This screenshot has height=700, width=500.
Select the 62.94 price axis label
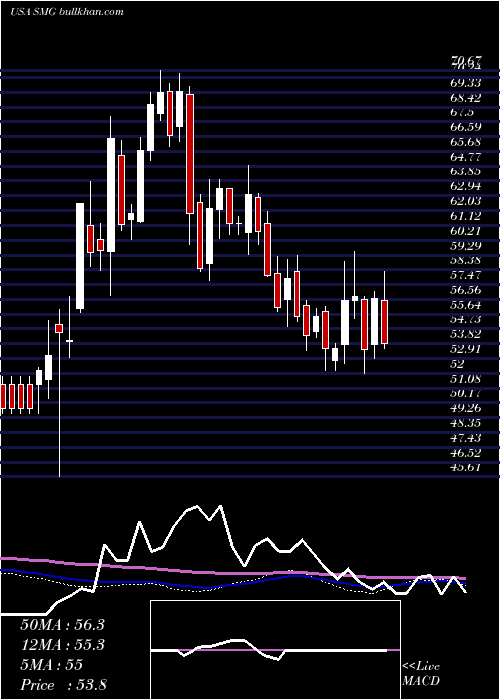click(466, 187)
